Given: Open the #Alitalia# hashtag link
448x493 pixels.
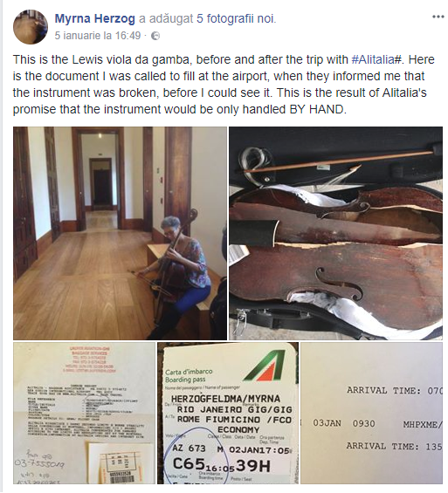Looking at the screenshot, I should click(x=376, y=59).
